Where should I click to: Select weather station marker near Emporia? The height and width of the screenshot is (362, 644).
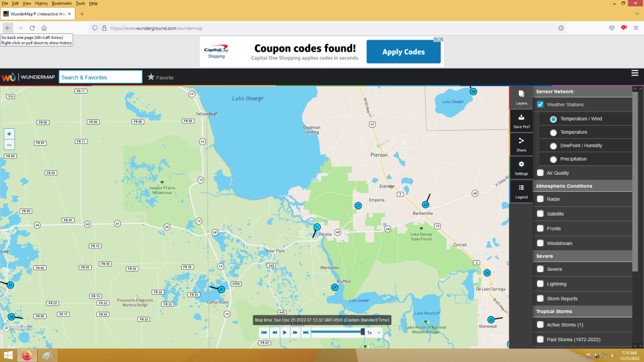358,206
